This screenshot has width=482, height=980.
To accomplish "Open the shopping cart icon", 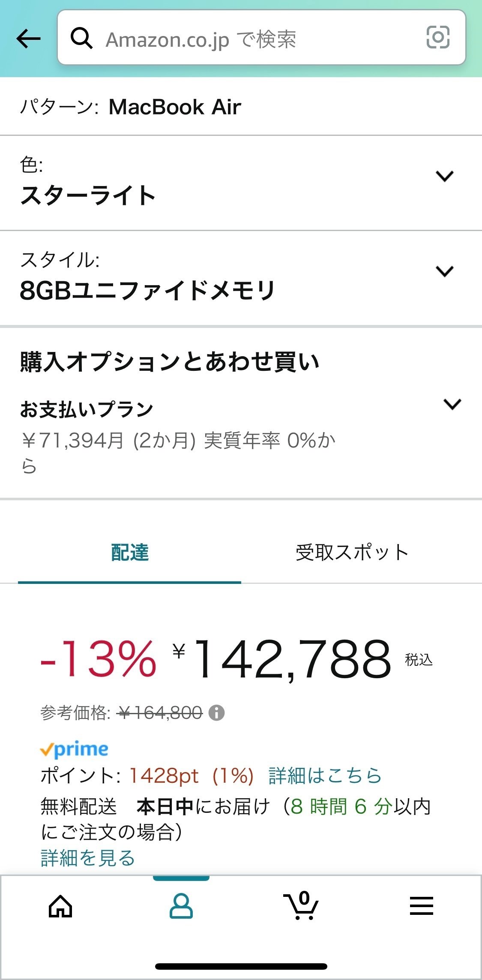I will coord(301,905).
